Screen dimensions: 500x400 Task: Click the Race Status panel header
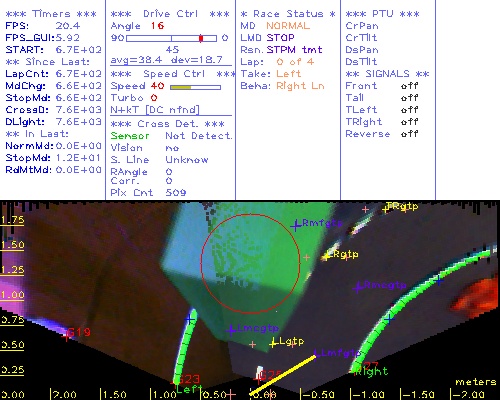pos(288,14)
